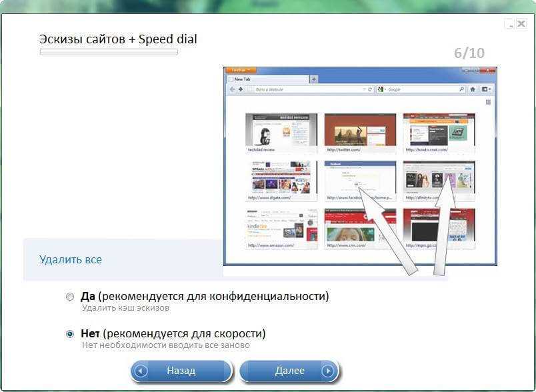536x392 pixels.
Task: Close the wizard window
Action: point(521,23)
